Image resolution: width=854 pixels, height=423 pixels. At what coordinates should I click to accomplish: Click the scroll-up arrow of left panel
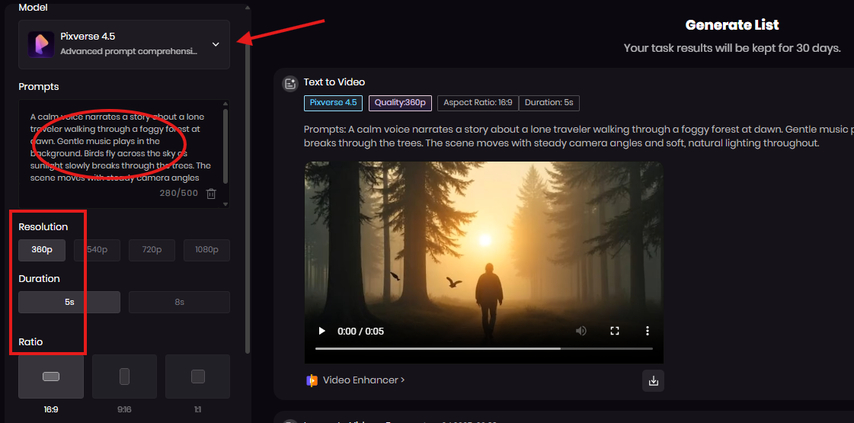pos(248,8)
